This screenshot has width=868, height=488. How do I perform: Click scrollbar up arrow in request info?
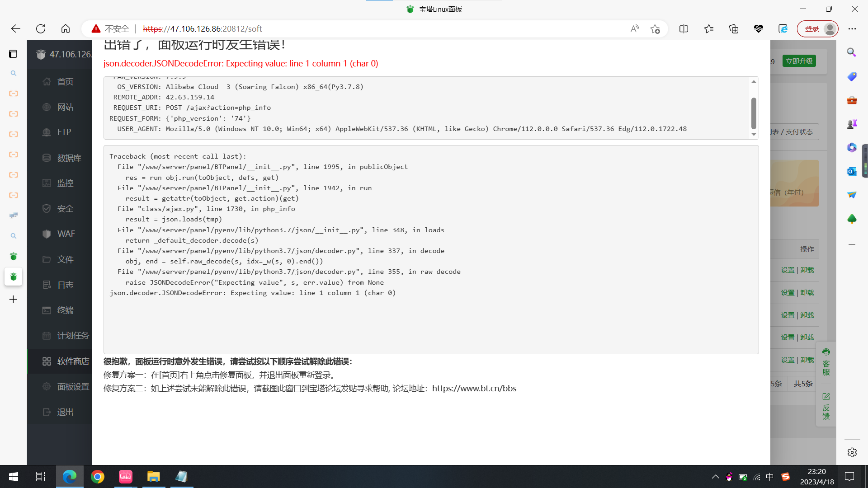coord(754,81)
